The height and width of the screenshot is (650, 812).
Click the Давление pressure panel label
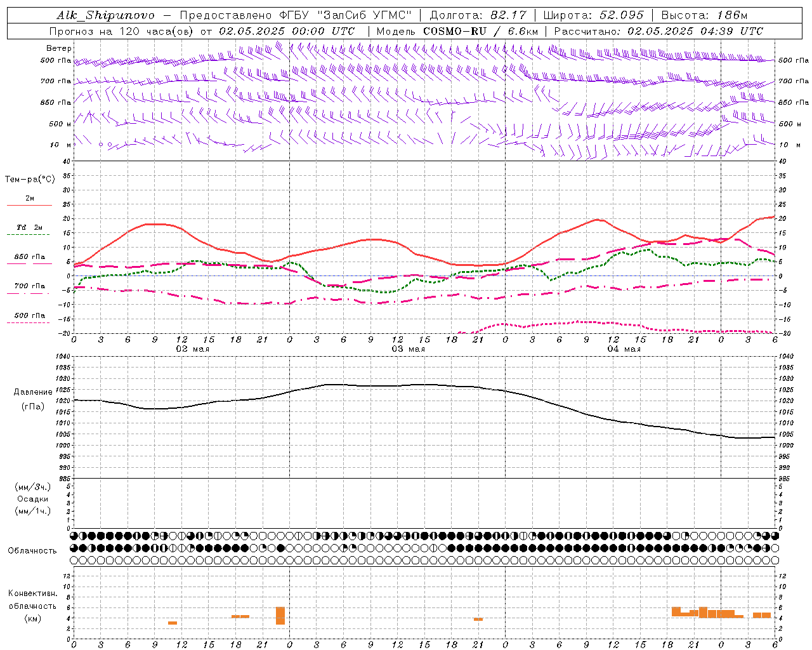[x=33, y=392]
